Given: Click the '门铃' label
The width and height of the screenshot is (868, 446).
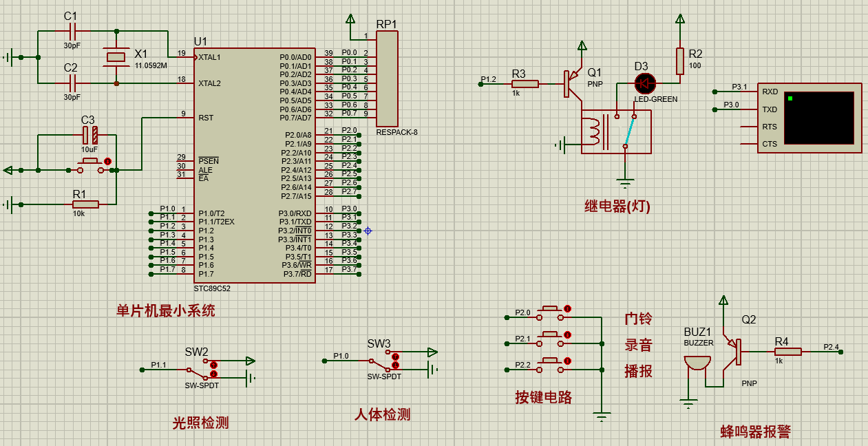Looking at the screenshot, I should 638,319.
